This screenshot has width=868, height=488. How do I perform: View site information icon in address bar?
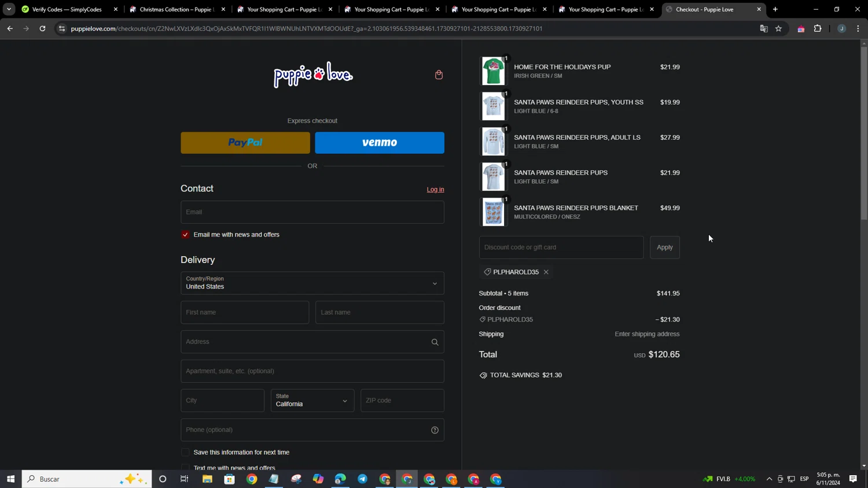[62, 28]
